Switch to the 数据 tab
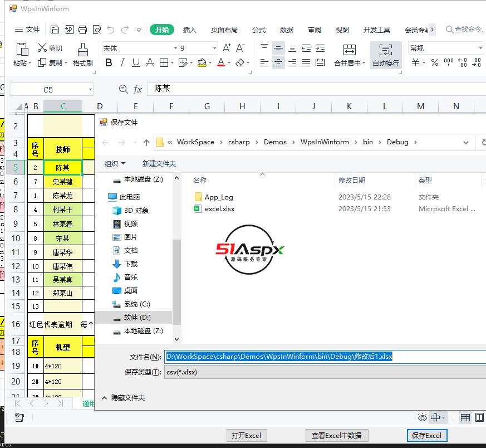 286,30
